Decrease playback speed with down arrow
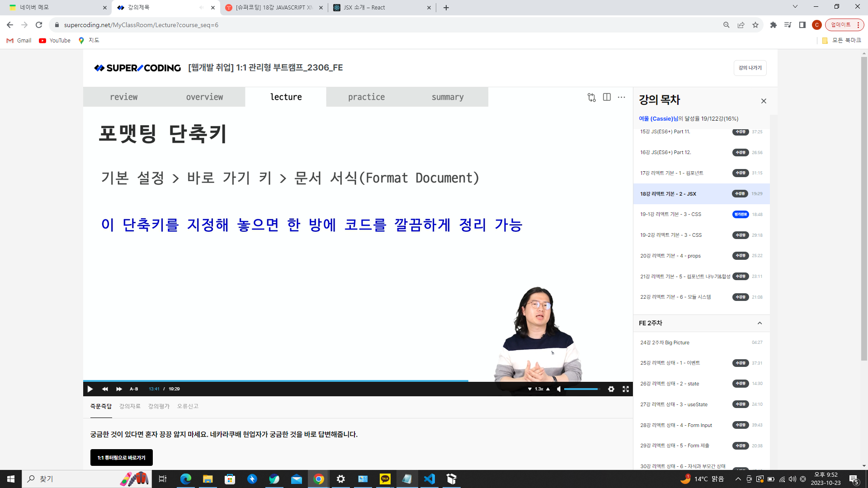868x488 pixels. pos(530,389)
